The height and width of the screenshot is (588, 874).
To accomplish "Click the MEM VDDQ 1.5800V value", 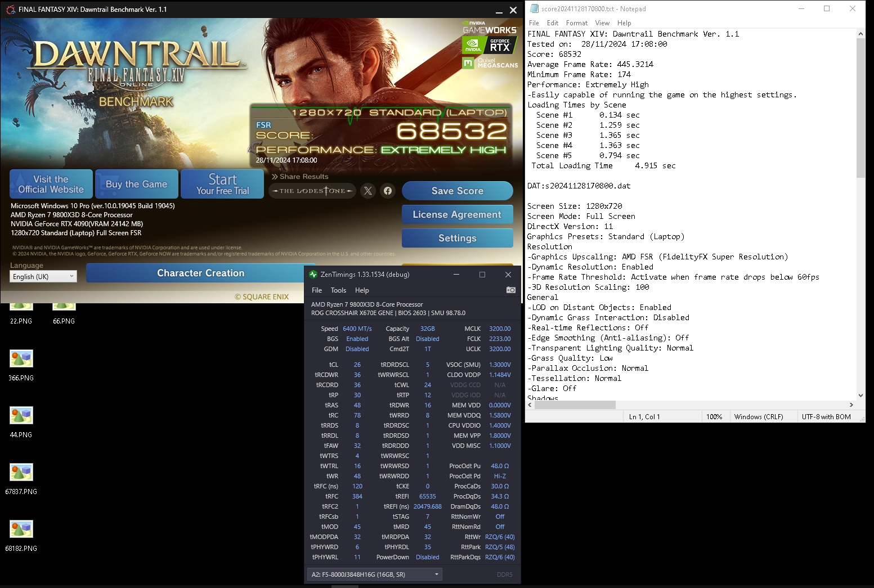I will coord(500,415).
